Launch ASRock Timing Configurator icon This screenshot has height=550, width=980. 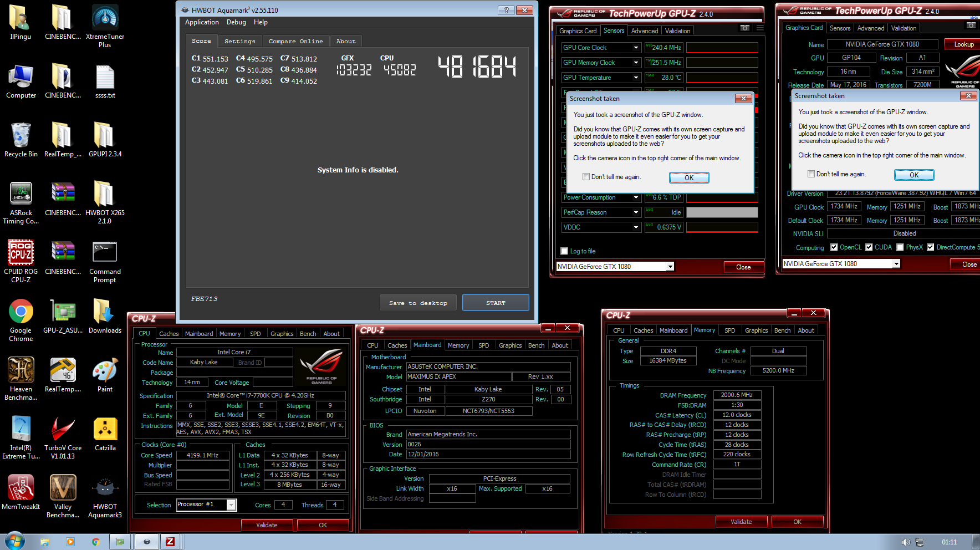21,203
